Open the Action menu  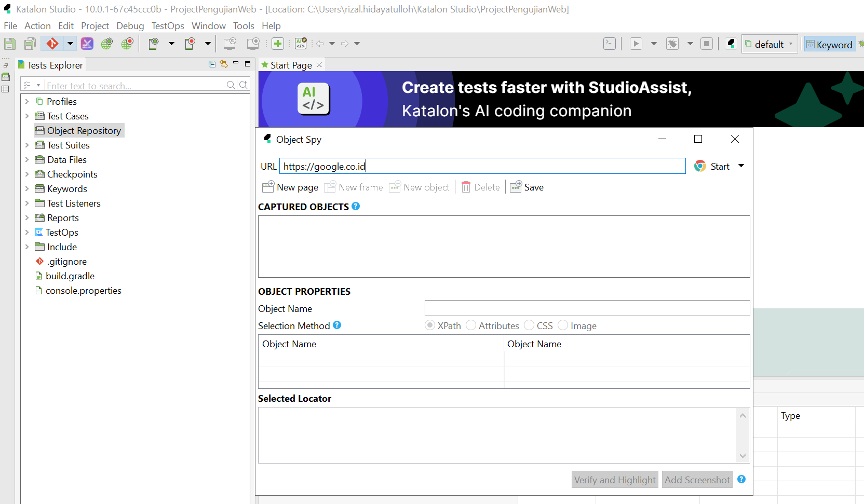[x=37, y=26]
